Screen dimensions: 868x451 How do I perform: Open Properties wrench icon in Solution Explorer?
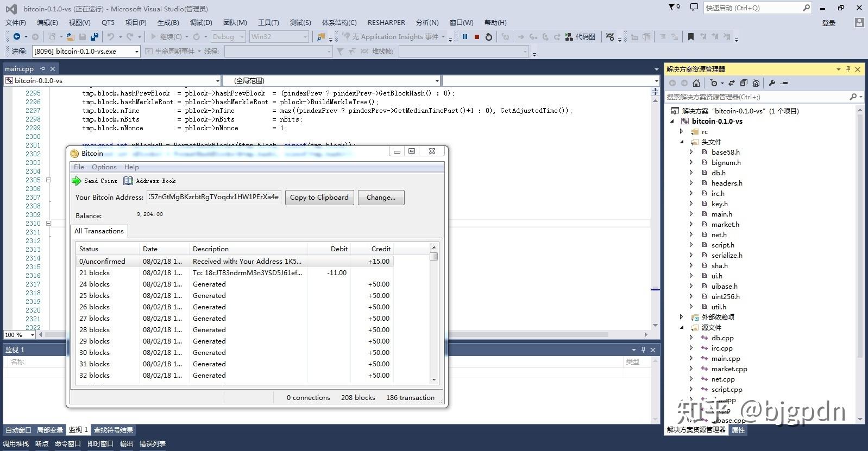(772, 83)
